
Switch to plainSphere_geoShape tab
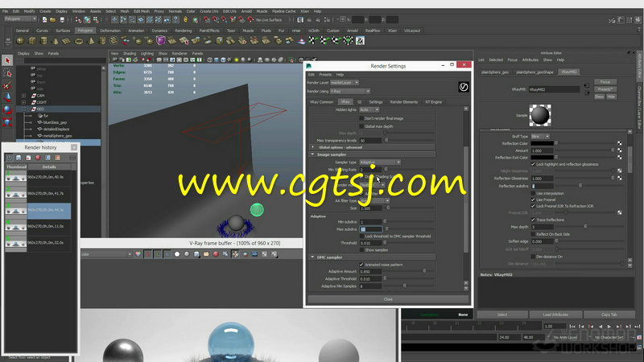(535, 72)
